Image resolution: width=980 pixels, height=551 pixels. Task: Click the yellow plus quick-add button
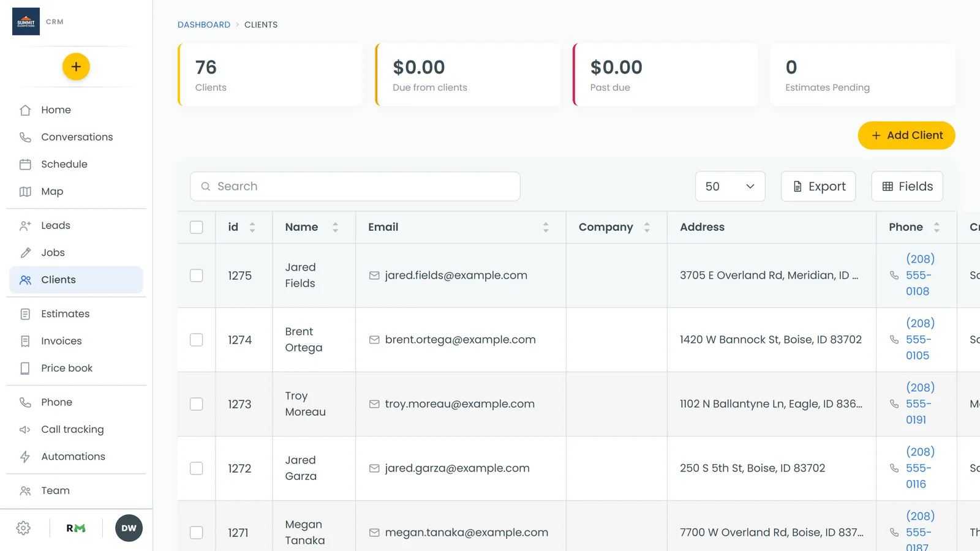click(x=76, y=67)
